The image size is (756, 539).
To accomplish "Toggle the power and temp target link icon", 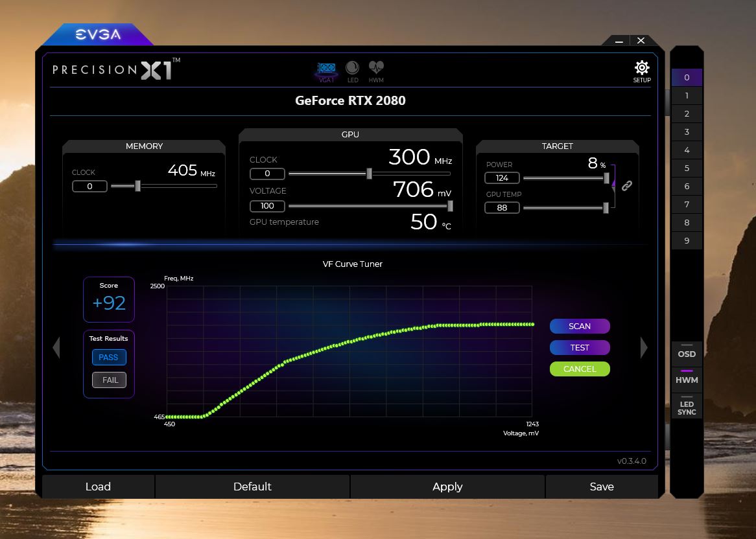I will tap(627, 185).
